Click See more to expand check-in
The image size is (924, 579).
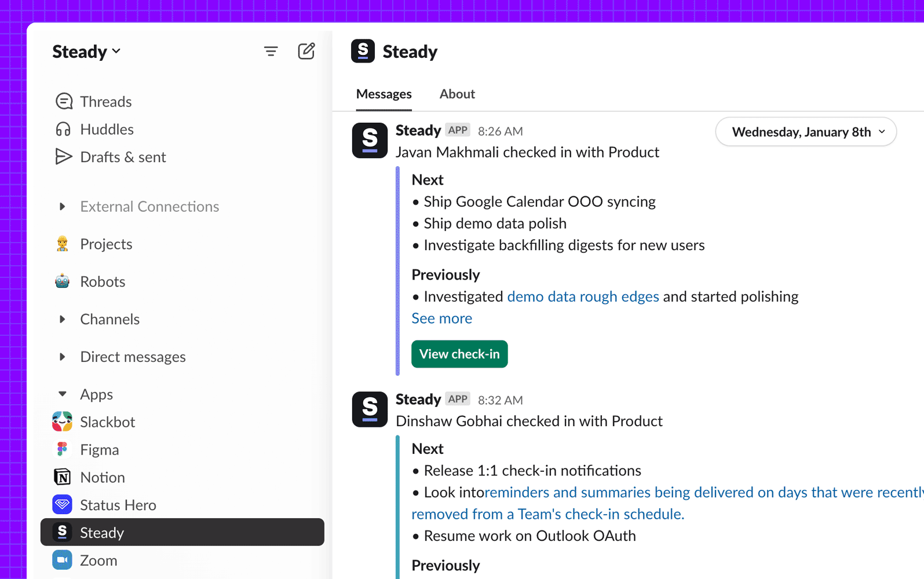[442, 318]
